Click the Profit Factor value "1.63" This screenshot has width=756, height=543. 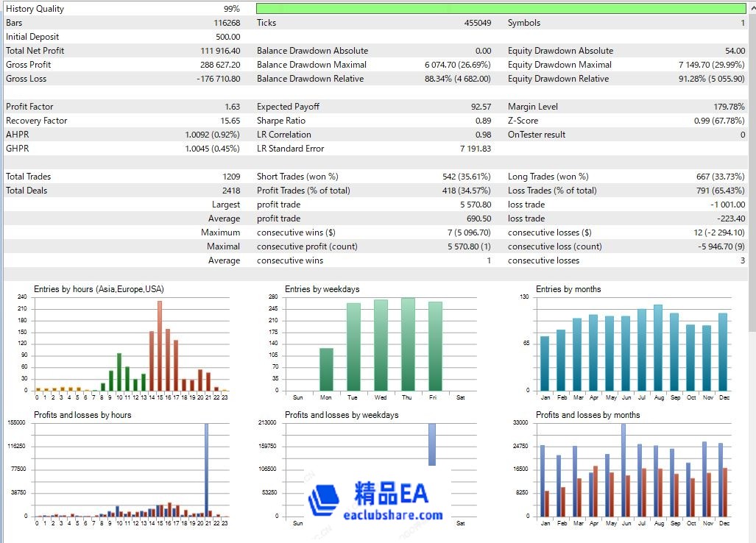pos(233,107)
